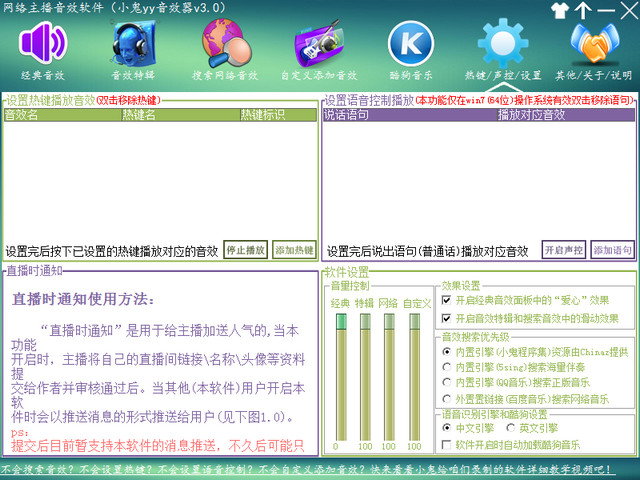Click the 开启声控 button
The width and height of the screenshot is (640, 480).
click(x=564, y=250)
